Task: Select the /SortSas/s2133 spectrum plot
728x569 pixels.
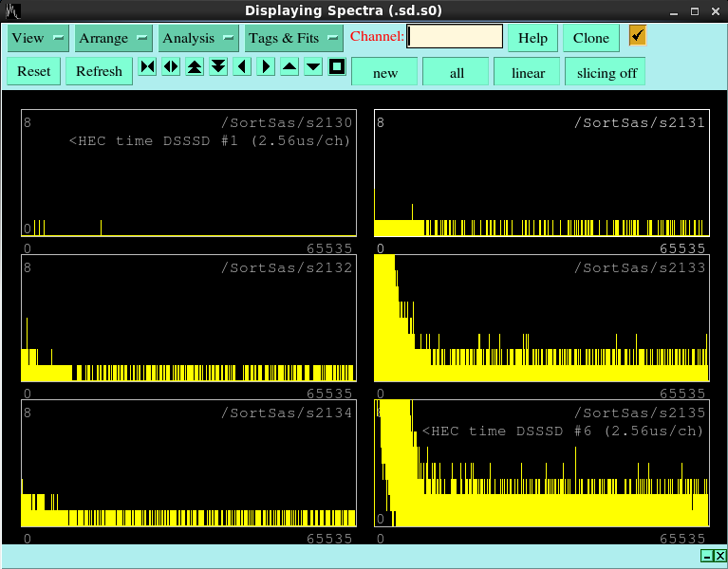Action: [542, 318]
